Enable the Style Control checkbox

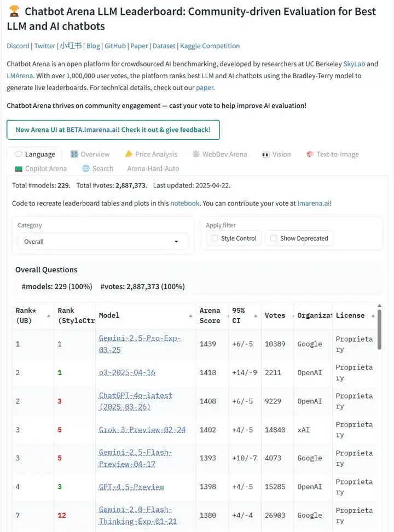point(215,238)
